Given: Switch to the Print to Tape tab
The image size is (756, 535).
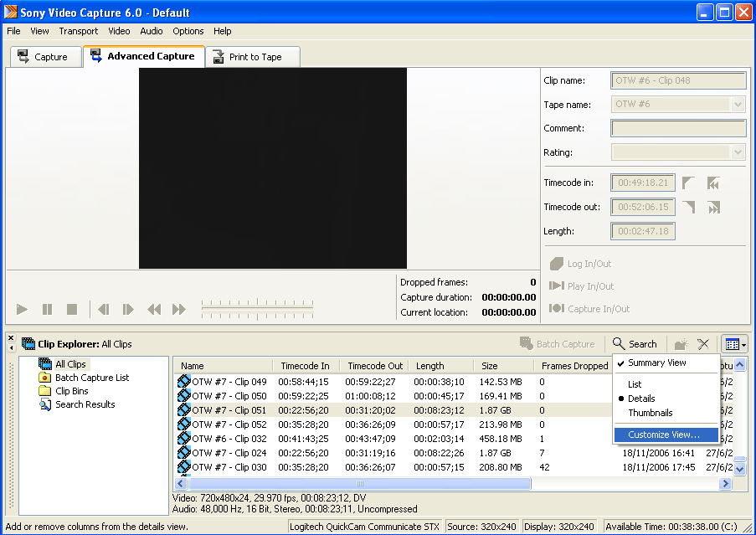Looking at the screenshot, I should [x=254, y=57].
